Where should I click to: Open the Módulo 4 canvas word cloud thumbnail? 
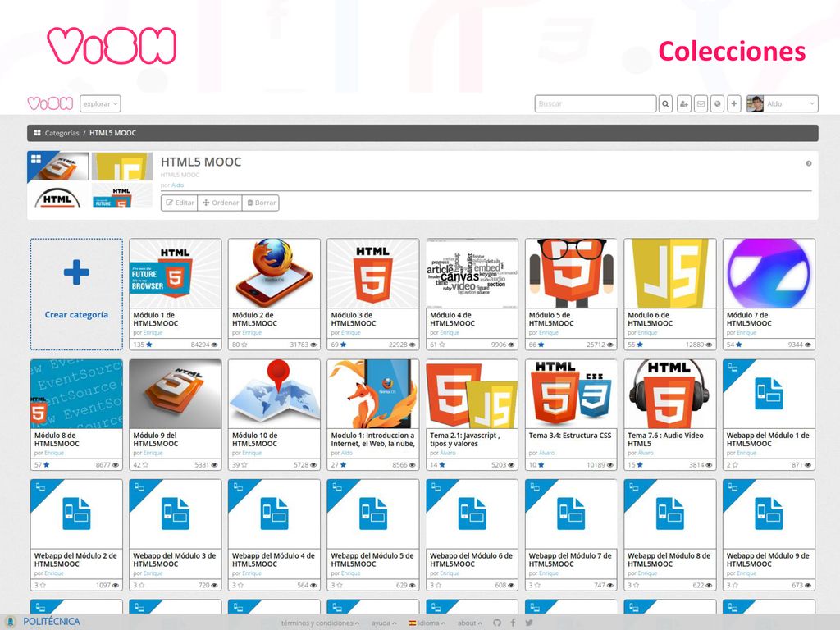472,273
